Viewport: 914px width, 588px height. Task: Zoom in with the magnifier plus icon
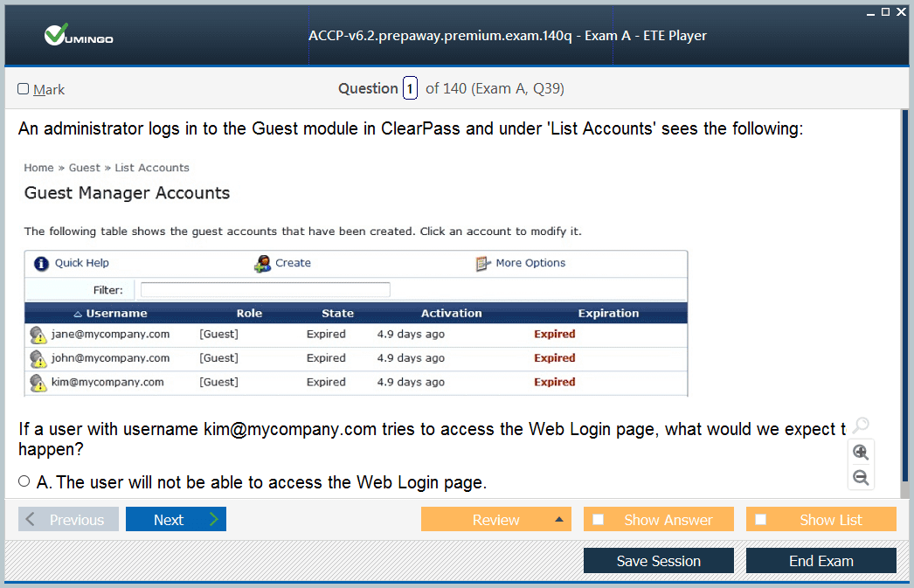click(x=861, y=453)
